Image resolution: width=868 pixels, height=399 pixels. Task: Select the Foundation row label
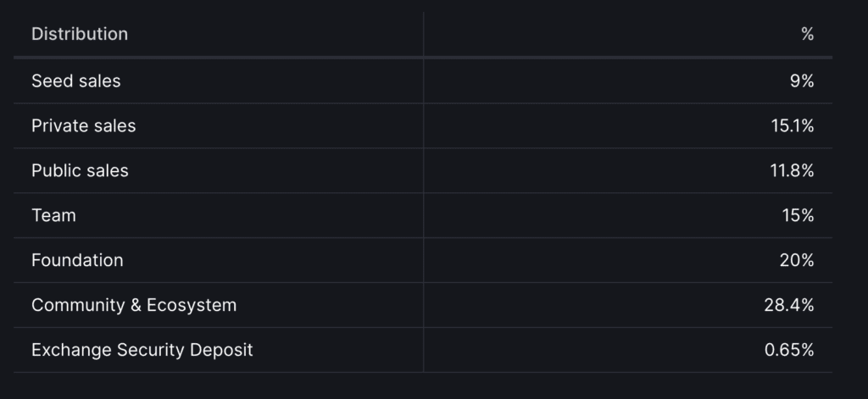click(77, 261)
